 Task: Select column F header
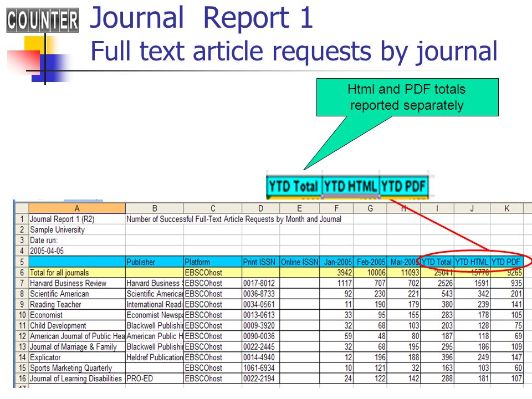tap(336, 208)
